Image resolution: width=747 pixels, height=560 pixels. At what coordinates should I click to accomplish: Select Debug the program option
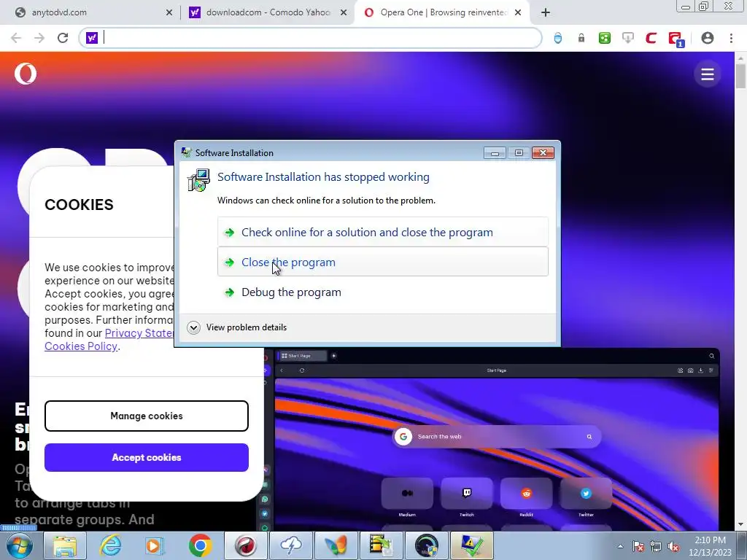pos(383,292)
